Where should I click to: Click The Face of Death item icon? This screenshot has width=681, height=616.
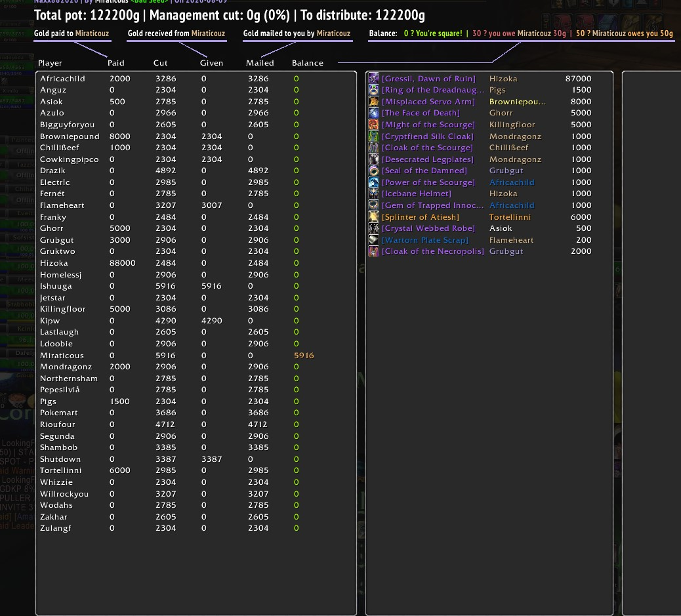pos(373,113)
